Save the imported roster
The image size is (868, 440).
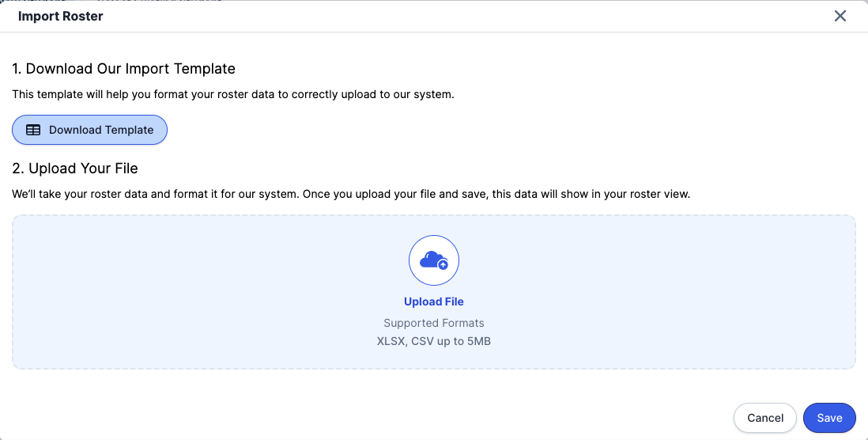coord(829,418)
